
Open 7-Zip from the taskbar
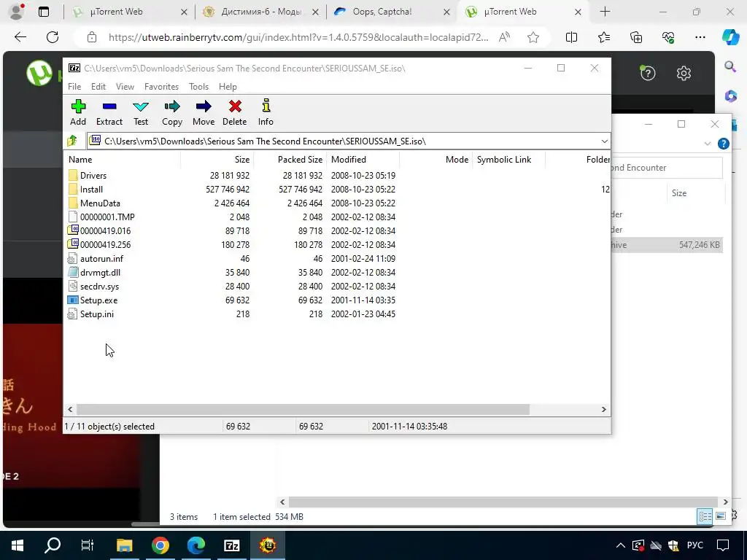click(232, 545)
